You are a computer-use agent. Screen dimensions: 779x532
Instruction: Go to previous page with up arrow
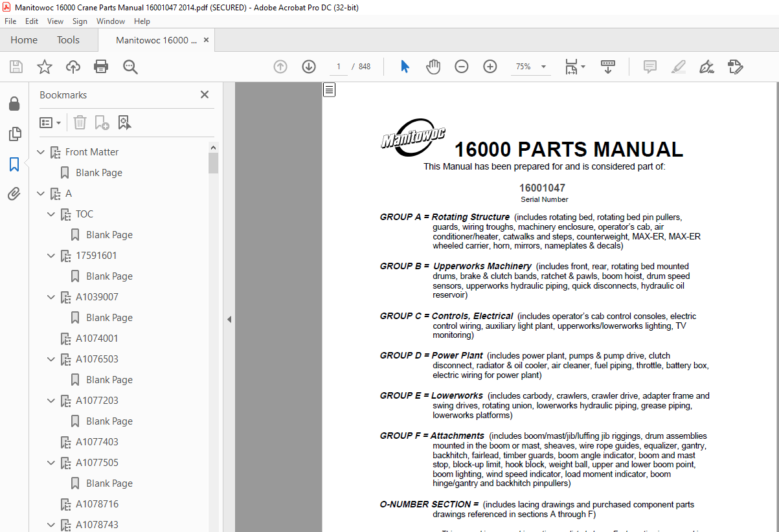coord(280,67)
